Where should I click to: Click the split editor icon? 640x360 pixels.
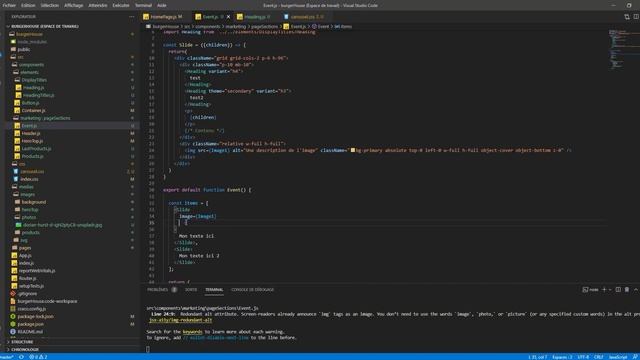636,17
